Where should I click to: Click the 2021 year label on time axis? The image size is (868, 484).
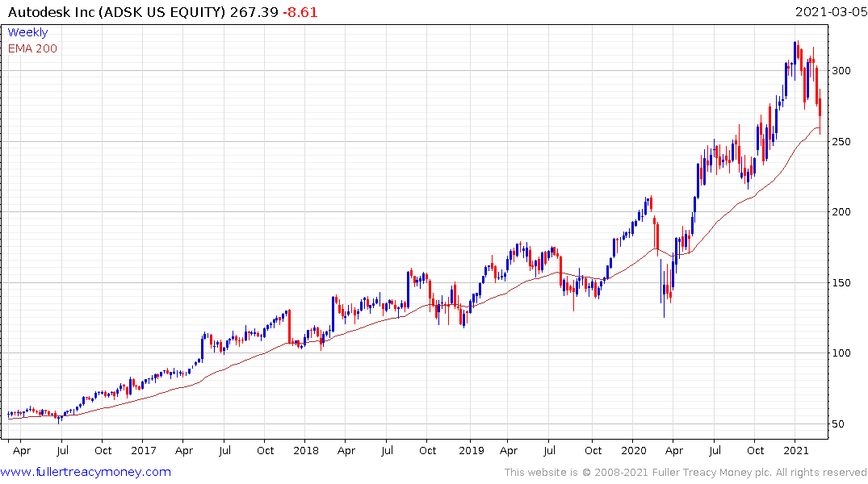(x=796, y=451)
